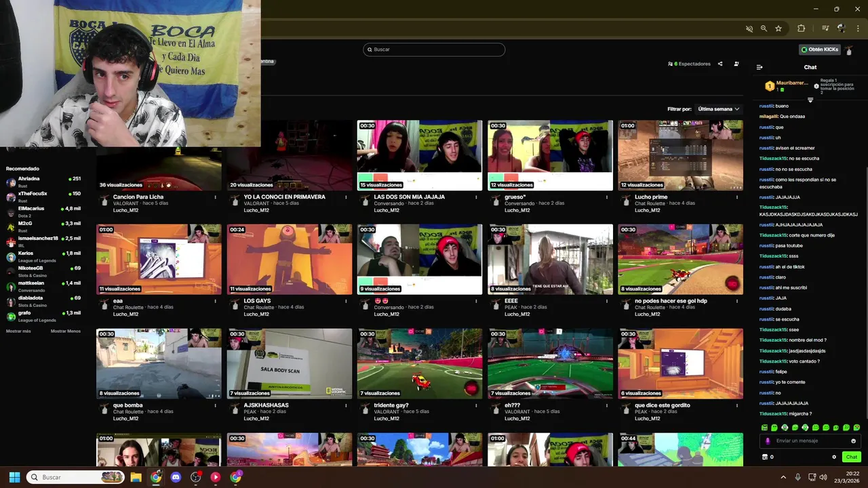Play the clip thumbnail titled AJSKHASHASAS
868x488 pixels.
coord(290,364)
